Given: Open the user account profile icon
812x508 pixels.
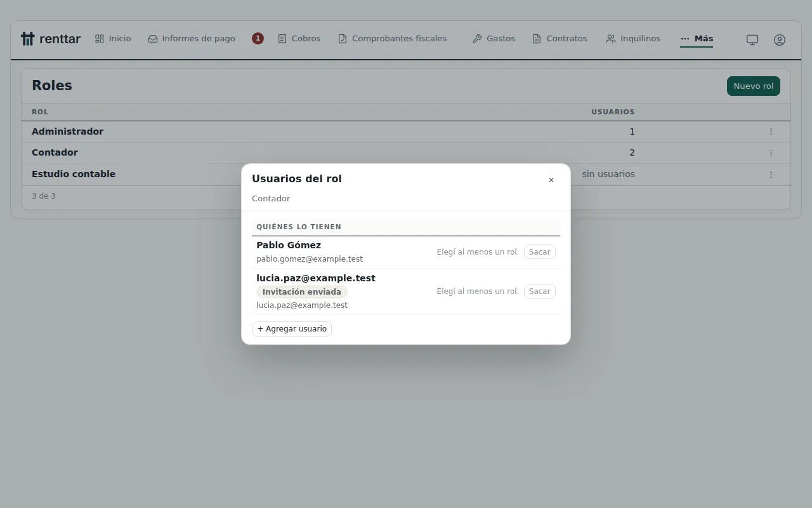Looking at the screenshot, I should pos(780,39).
